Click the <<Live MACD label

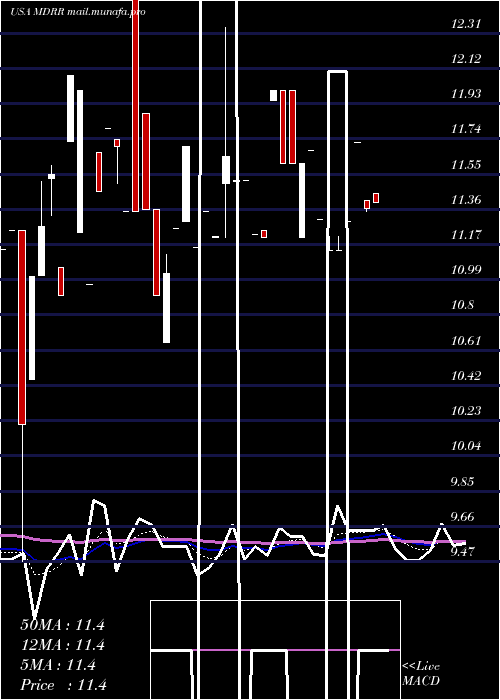coord(421,674)
